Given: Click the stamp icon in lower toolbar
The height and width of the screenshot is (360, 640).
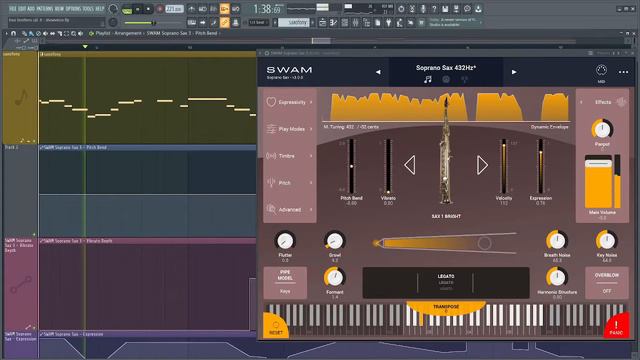Looking at the screenshot, I should [x=236, y=22].
